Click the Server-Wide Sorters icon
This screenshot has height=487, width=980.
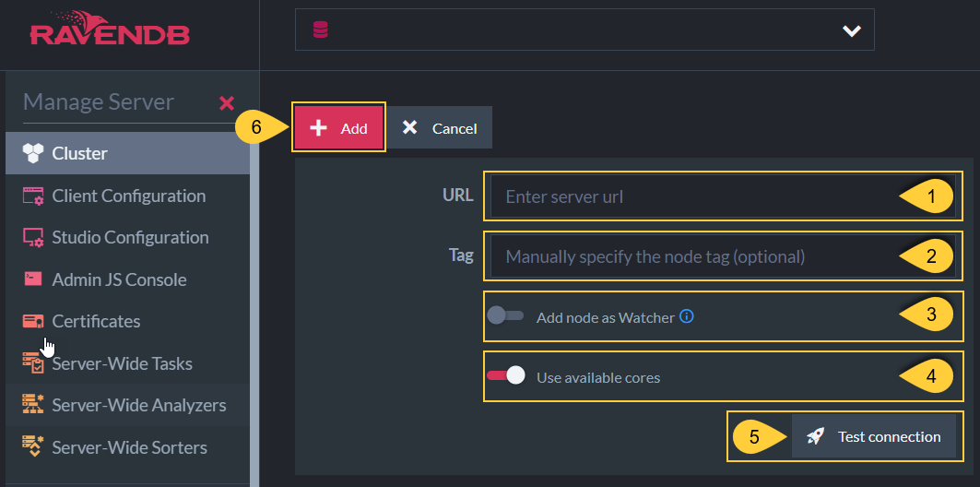(33, 447)
